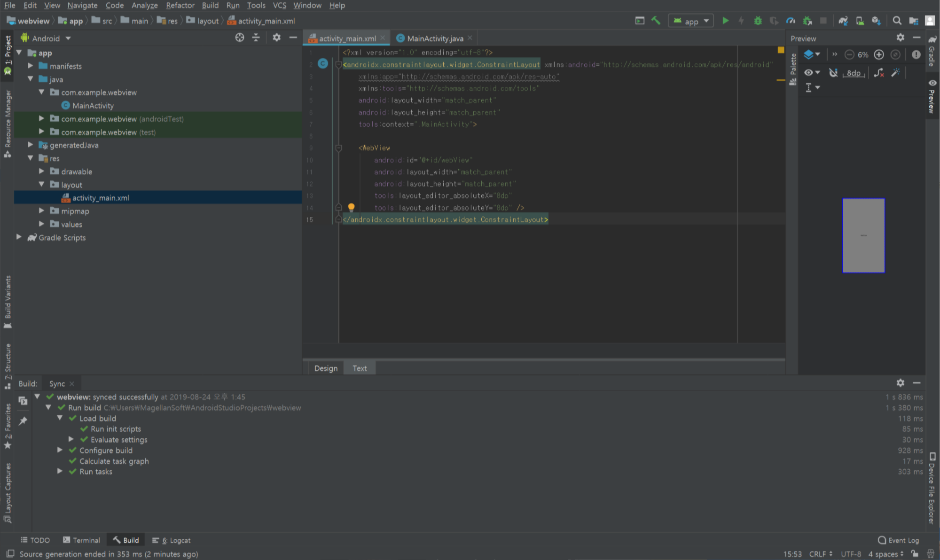
Task: Collapse the layout folder in project tree
Action: click(41, 185)
